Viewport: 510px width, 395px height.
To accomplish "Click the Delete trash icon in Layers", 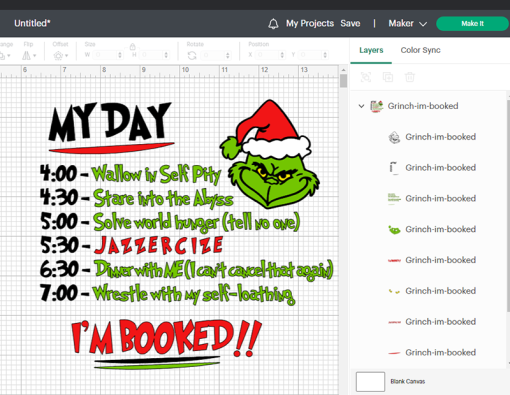I will tap(410, 77).
